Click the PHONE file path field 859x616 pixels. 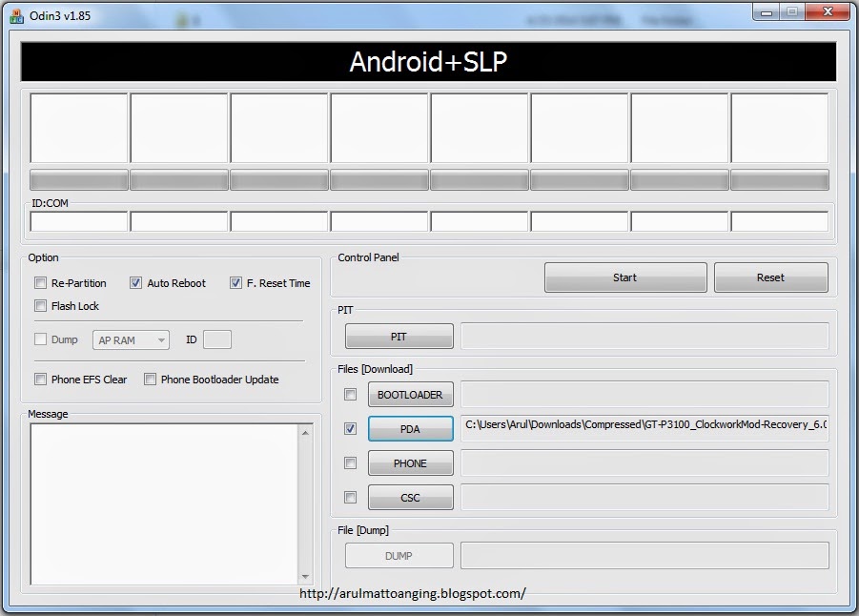(644, 463)
